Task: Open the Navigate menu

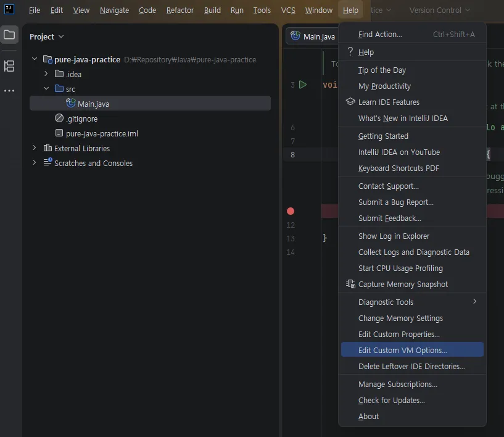Action: point(114,10)
